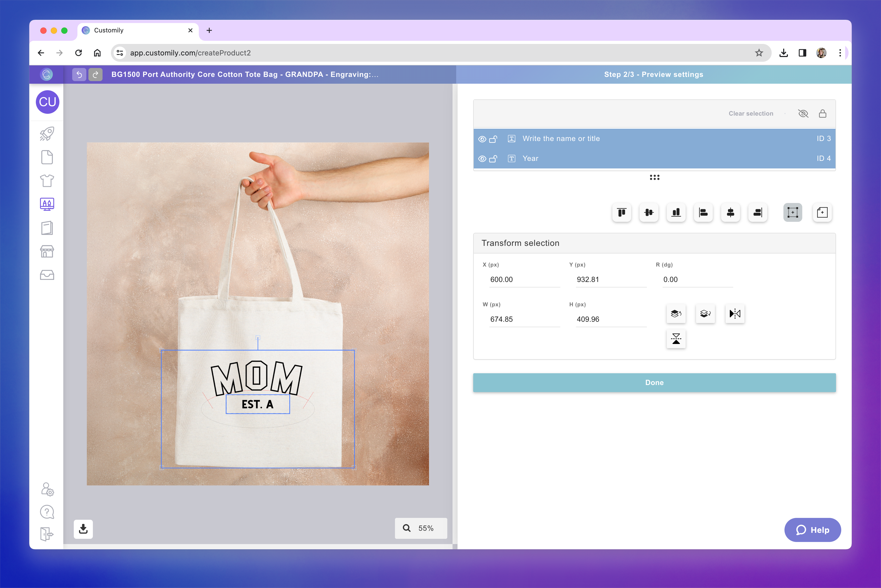Align the selection to the bottom edge

(x=675, y=213)
